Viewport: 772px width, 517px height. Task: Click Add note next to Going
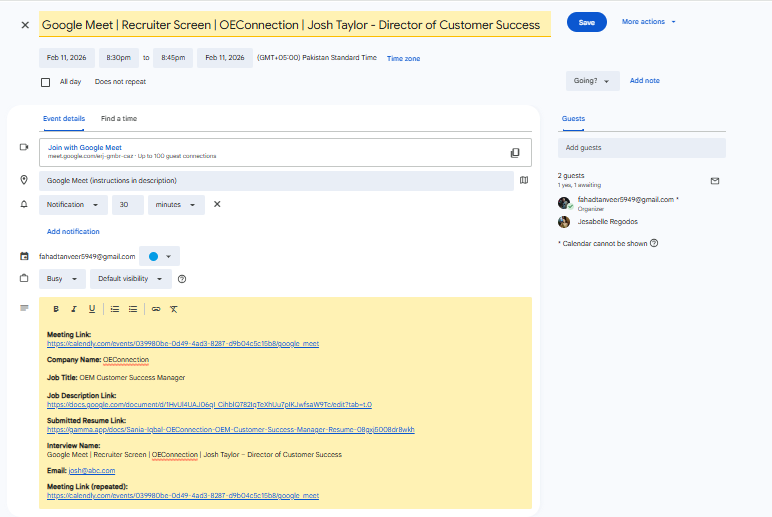click(644, 80)
